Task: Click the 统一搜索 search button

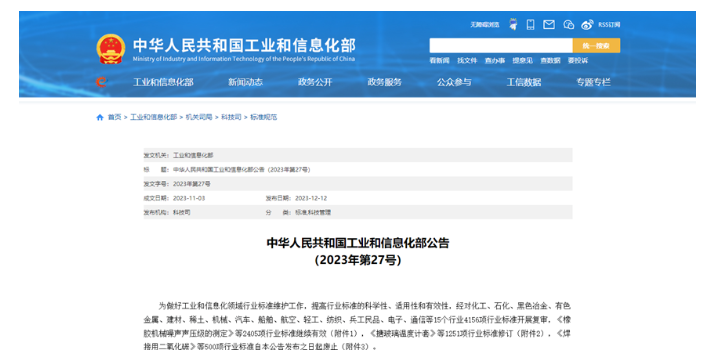Action: pyautogui.click(x=596, y=46)
